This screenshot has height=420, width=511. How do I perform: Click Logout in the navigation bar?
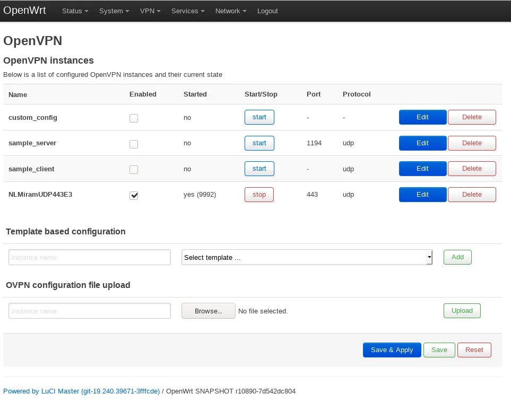click(x=267, y=11)
